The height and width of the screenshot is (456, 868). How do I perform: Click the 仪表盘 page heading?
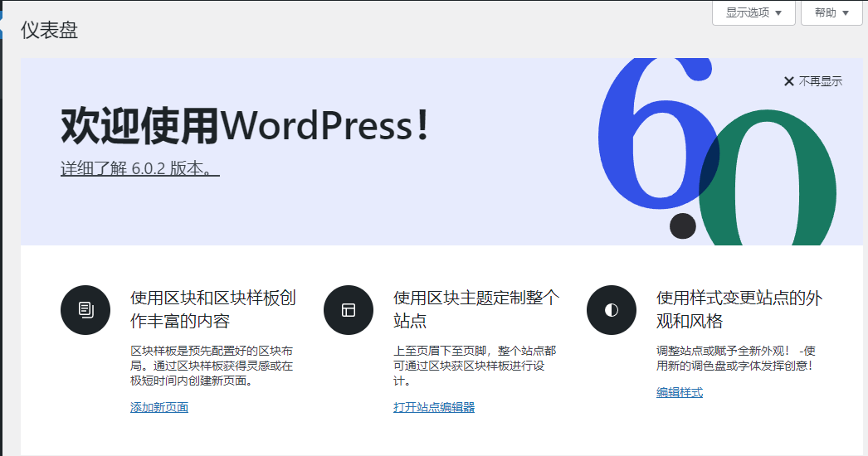point(49,30)
